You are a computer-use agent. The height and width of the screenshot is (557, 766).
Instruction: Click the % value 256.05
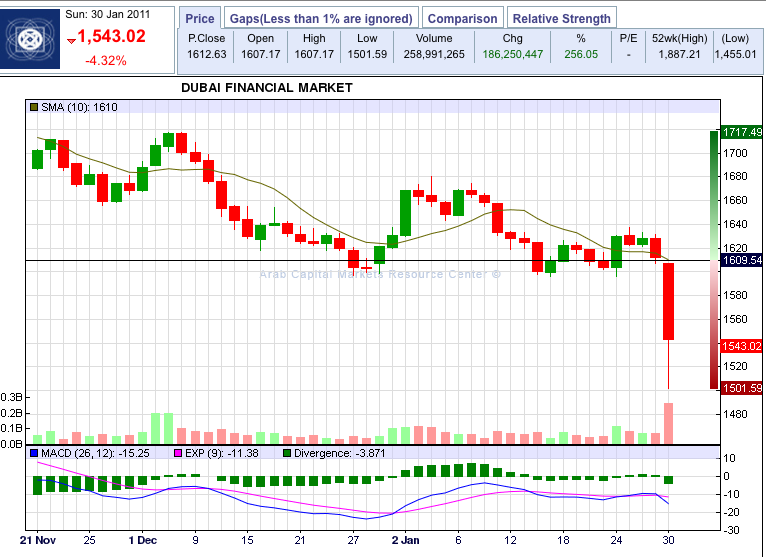coord(581,54)
